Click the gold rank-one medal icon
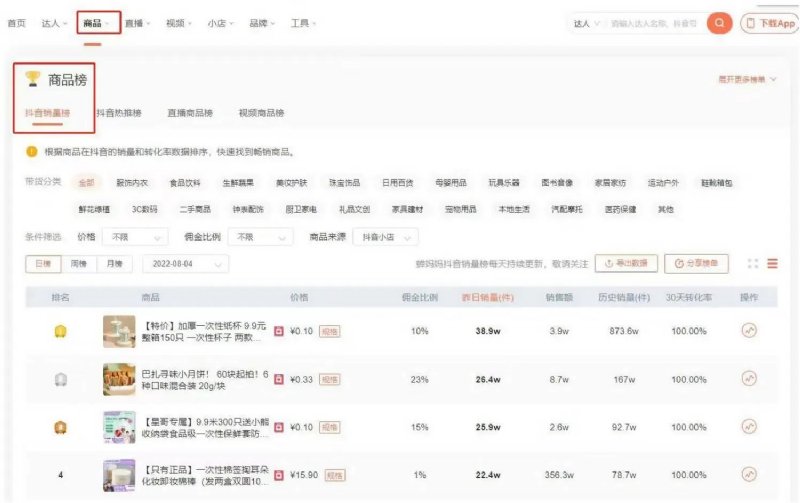Image resolution: width=800 pixels, height=503 pixels. [x=60, y=332]
